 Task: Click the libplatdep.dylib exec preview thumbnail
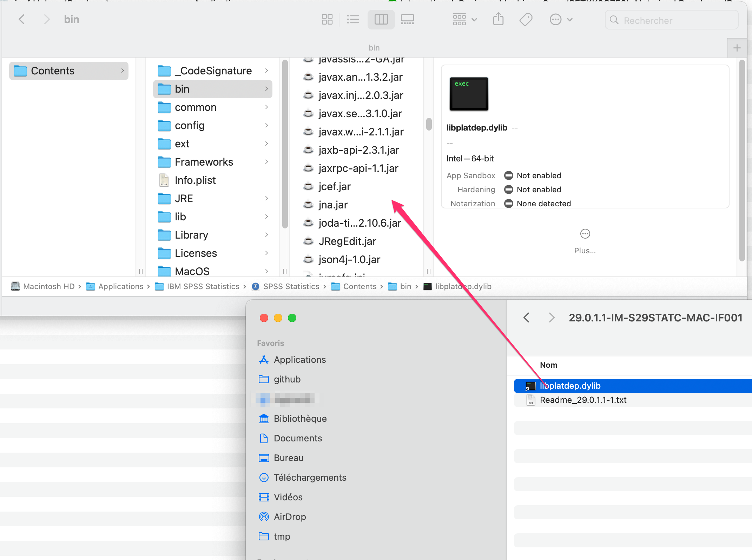[469, 94]
